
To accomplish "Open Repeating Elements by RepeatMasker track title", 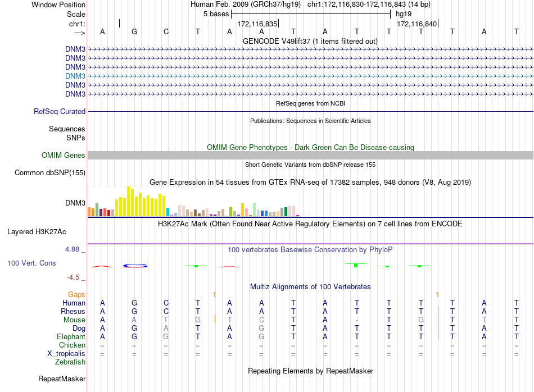I will click(x=310, y=371).
